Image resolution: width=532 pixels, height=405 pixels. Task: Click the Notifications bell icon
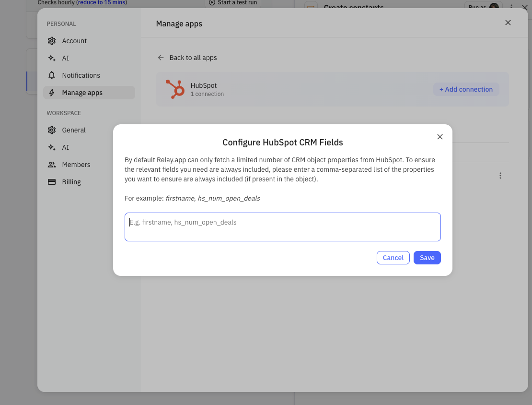pos(52,75)
